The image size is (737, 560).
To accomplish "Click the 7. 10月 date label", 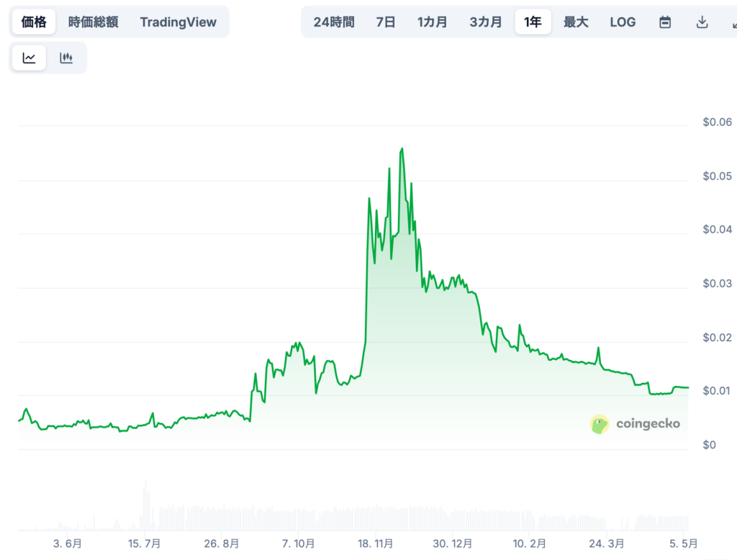I will pos(299,544).
